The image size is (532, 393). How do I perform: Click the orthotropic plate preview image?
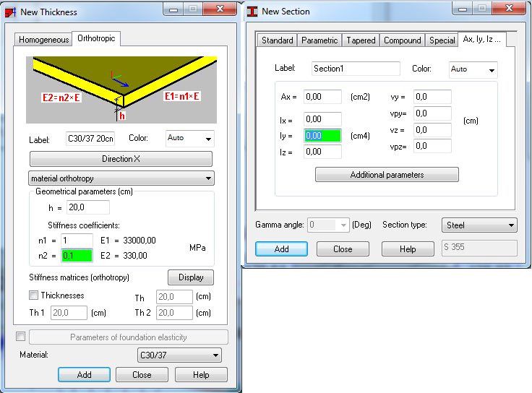point(121,90)
